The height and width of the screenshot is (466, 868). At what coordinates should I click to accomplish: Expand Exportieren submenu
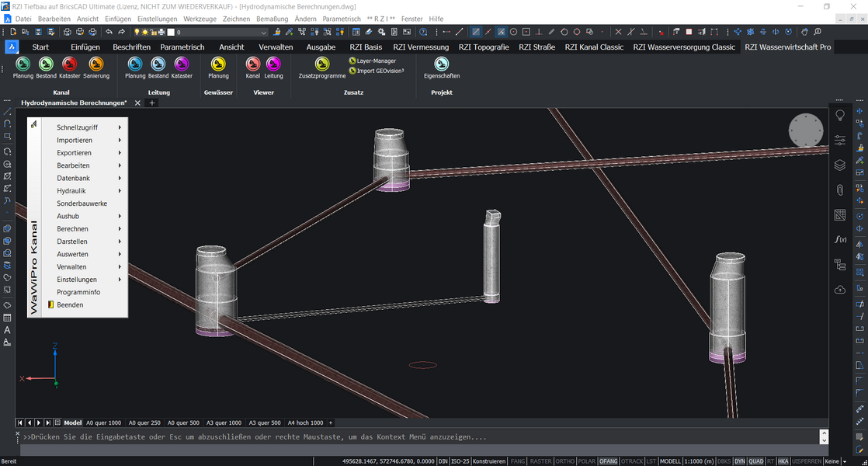(x=85, y=153)
